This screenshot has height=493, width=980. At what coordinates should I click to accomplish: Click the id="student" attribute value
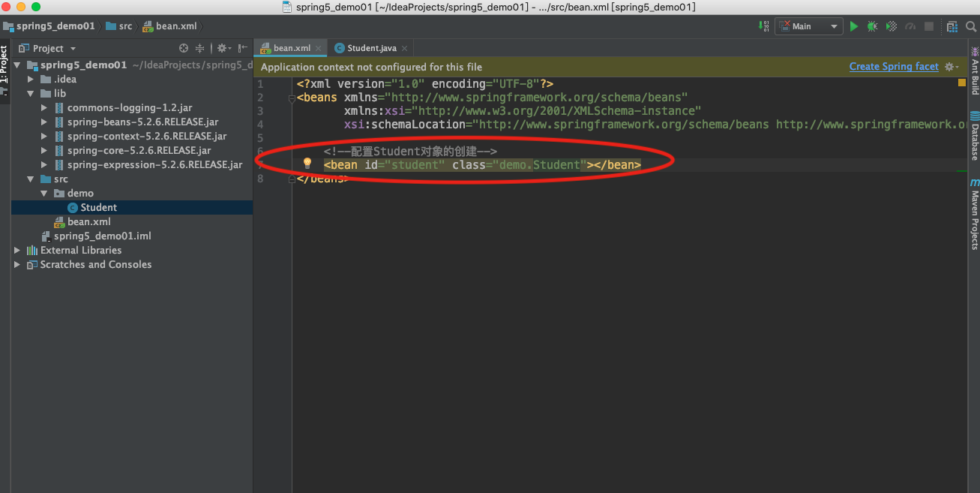[x=414, y=164]
